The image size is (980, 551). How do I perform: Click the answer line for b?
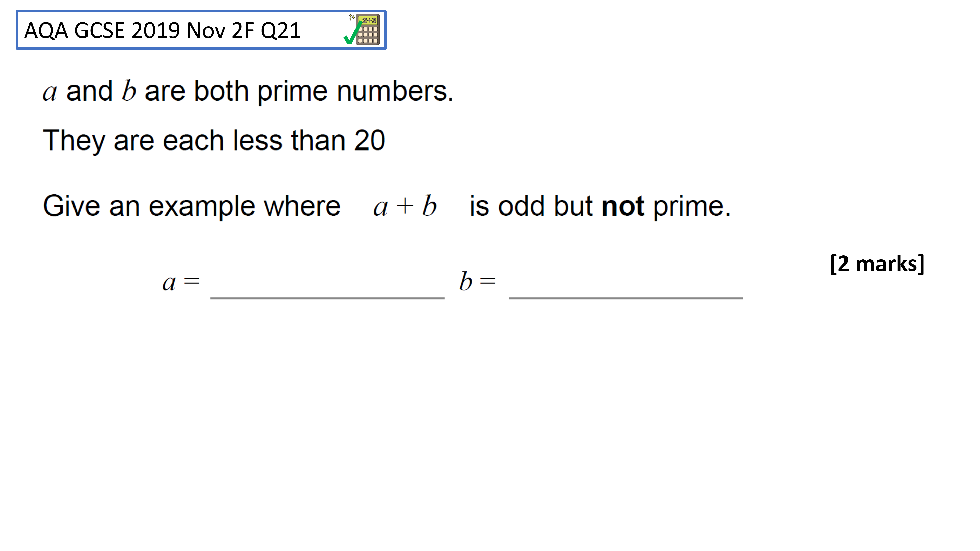[x=626, y=298]
